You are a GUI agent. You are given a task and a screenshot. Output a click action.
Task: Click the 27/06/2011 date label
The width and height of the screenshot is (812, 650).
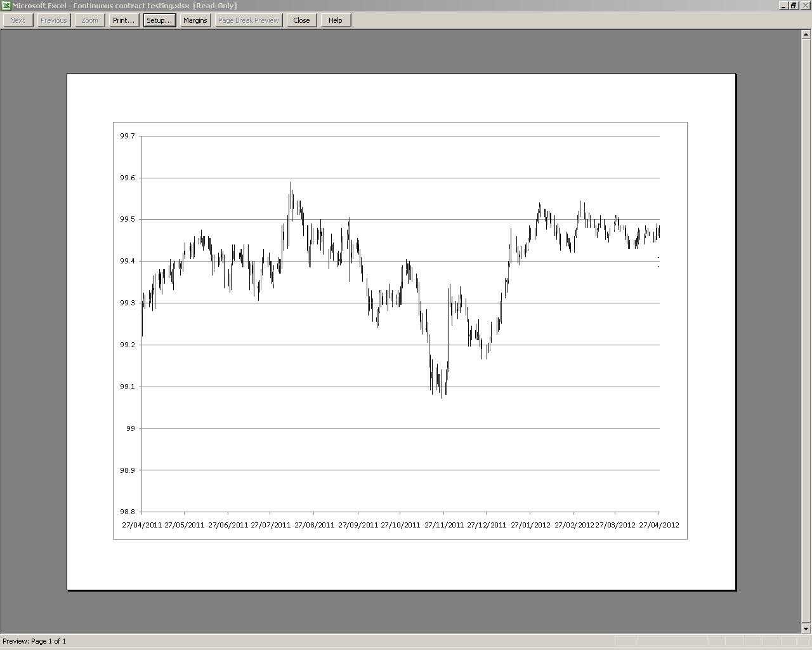[228, 525]
